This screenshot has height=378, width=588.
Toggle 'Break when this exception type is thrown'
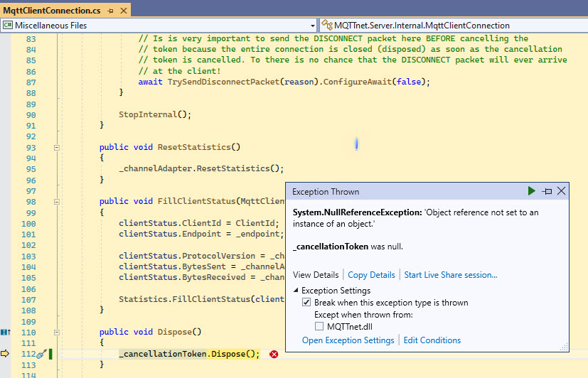tap(306, 302)
